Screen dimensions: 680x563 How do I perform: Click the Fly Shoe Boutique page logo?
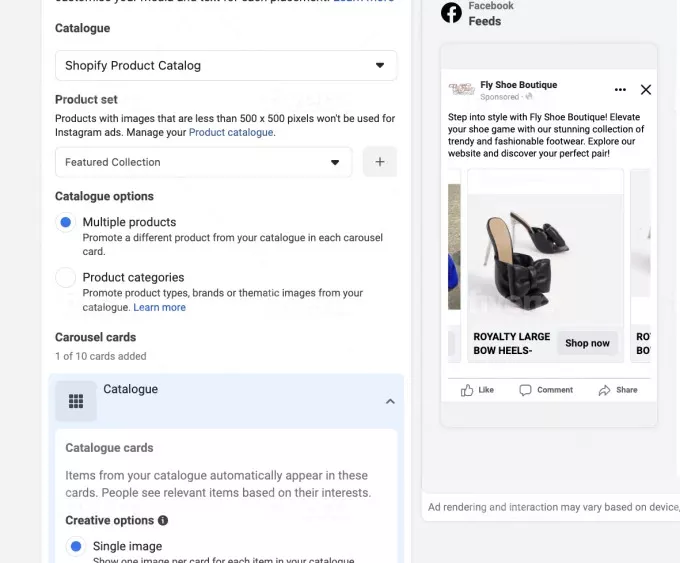pos(461,89)
